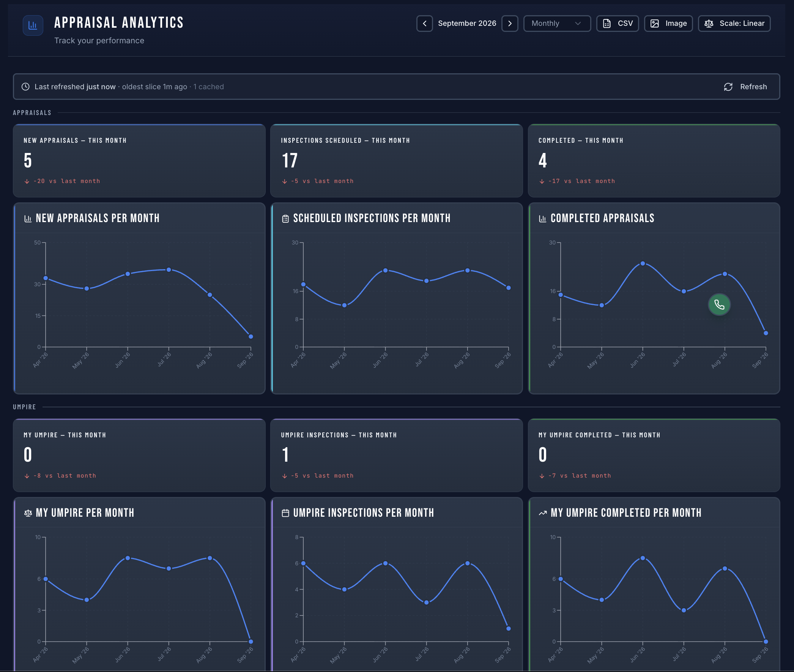This screenshot has width=794, height=672.
Task: Click the May '26 point on Scheduled Inspections chart
Action: pyautogui.click(x=344, y=305)
